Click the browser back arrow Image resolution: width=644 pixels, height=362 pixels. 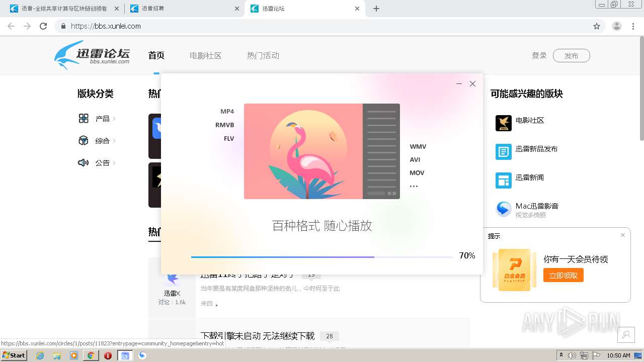(11, 26)
